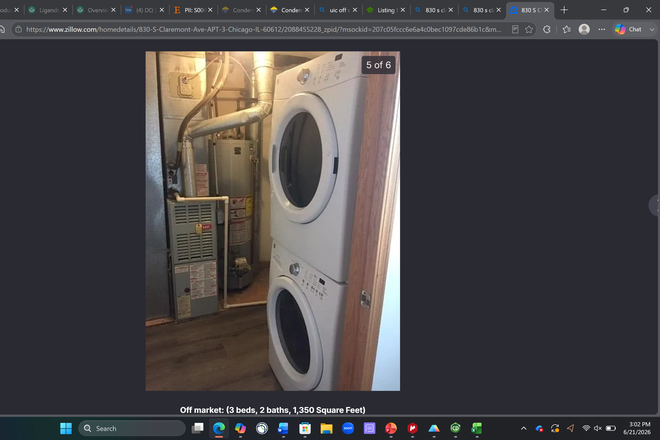Close the Overvie tab
This screenshot has height=440, width=660.
coord(113,10)
